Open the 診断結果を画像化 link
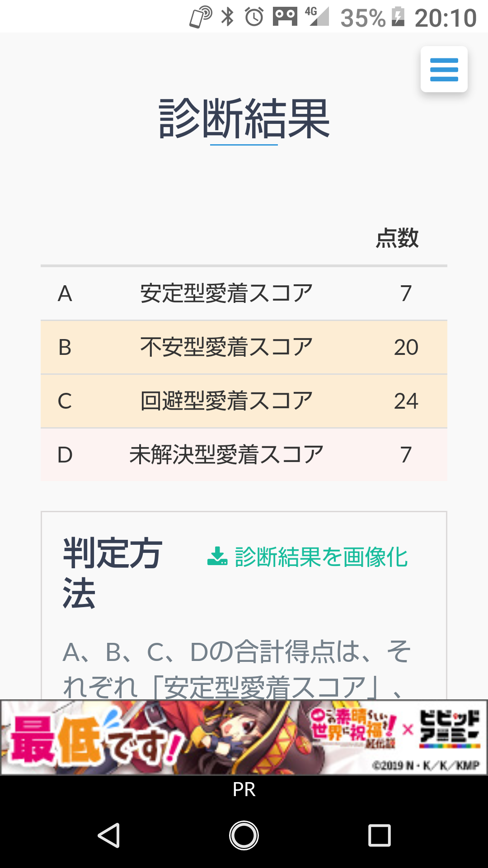Image resolution: width=488 pixels, height=868 pixels. coord(321,557)
